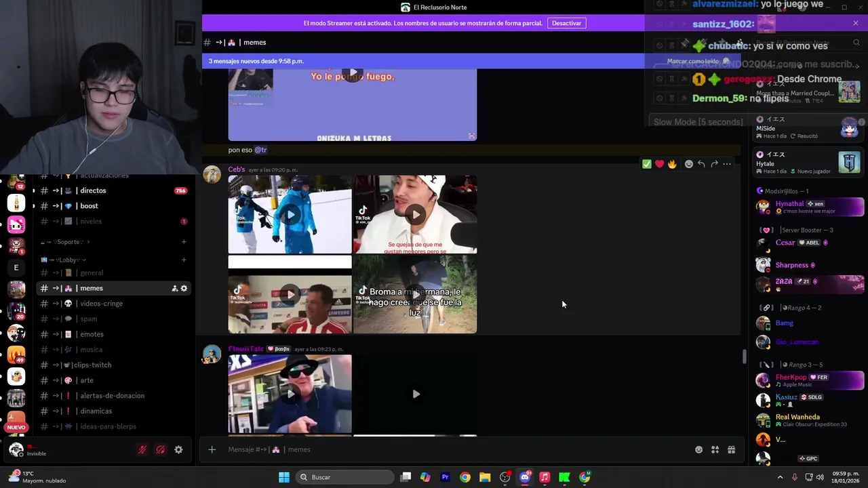The image size is (868, 488).
Task: Collapse the Lobby category
Action: 62,260
